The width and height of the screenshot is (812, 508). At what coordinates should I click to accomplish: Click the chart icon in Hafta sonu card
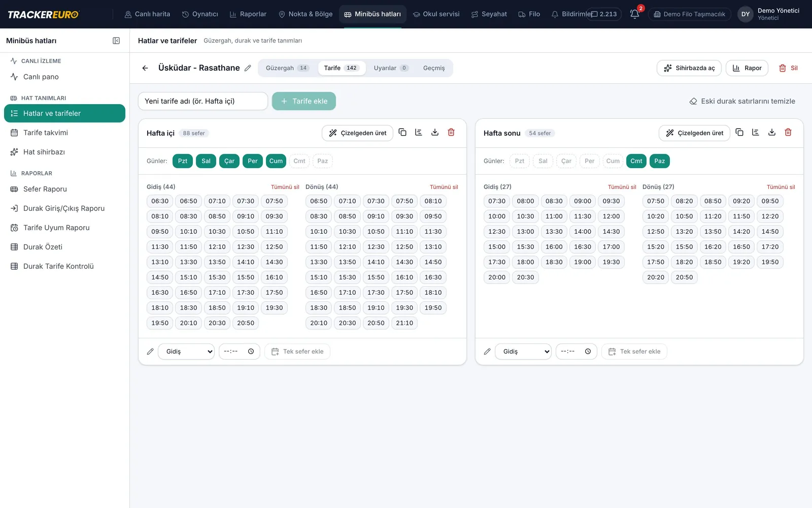[756, 133]
